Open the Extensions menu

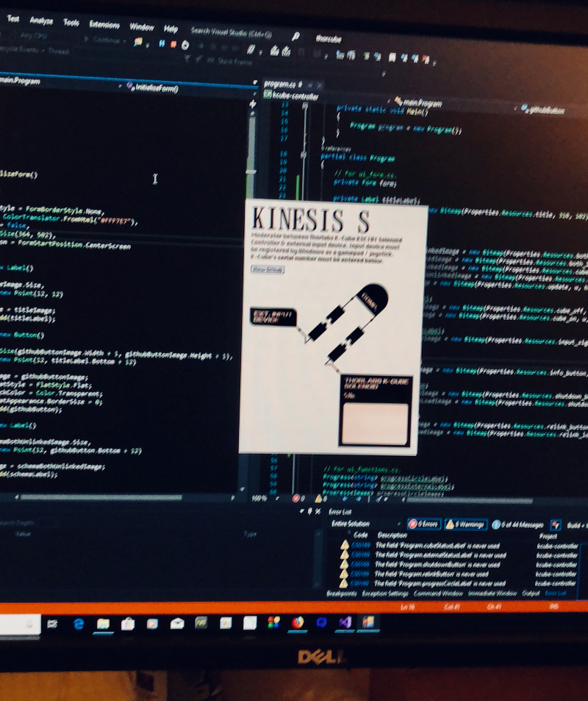[104, 24]
